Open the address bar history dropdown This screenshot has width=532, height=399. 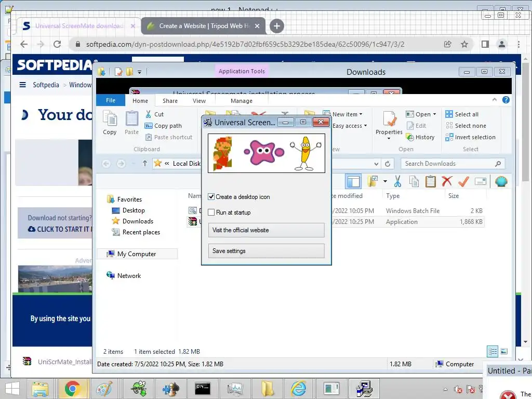coord(376,164)
